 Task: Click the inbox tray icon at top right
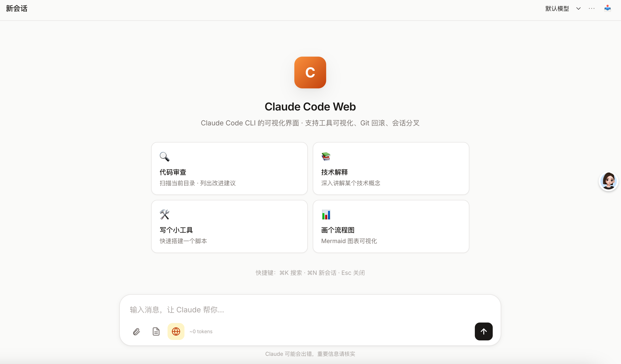pos(608,8)
